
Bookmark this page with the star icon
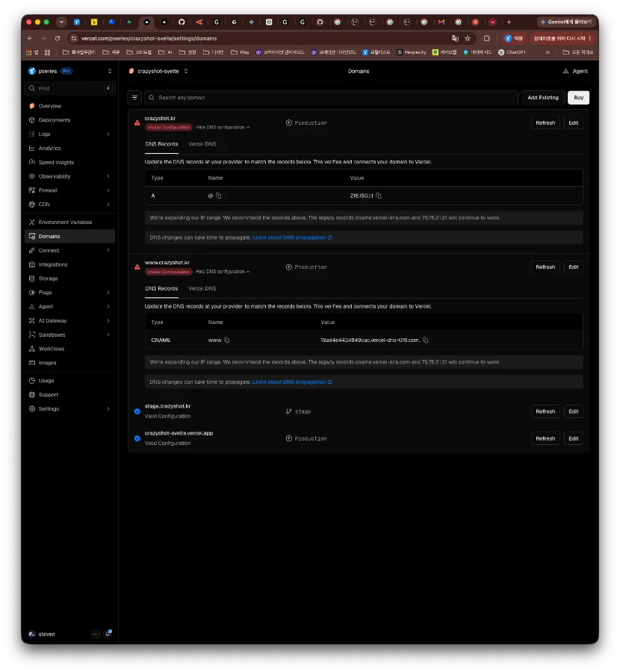[x=468, y=39]
